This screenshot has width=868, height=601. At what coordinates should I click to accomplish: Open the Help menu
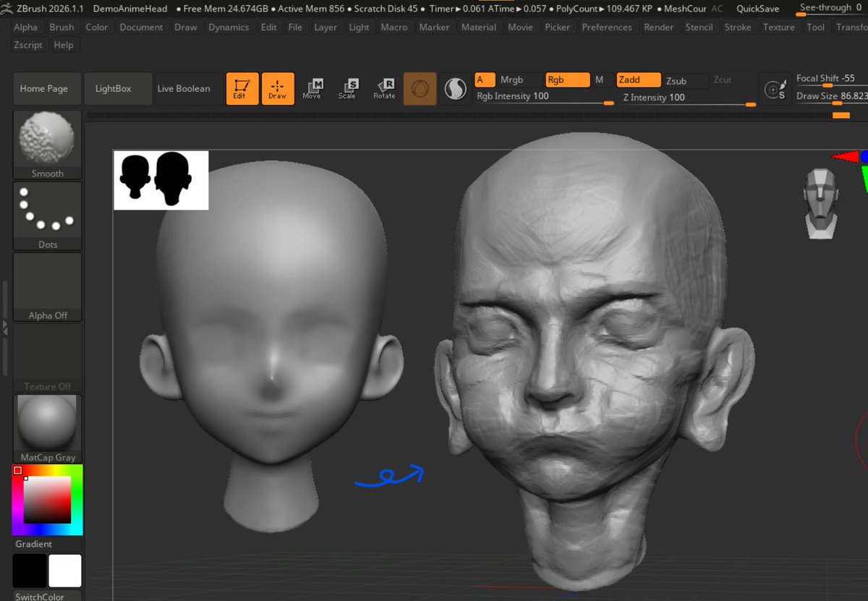point(64,45)
